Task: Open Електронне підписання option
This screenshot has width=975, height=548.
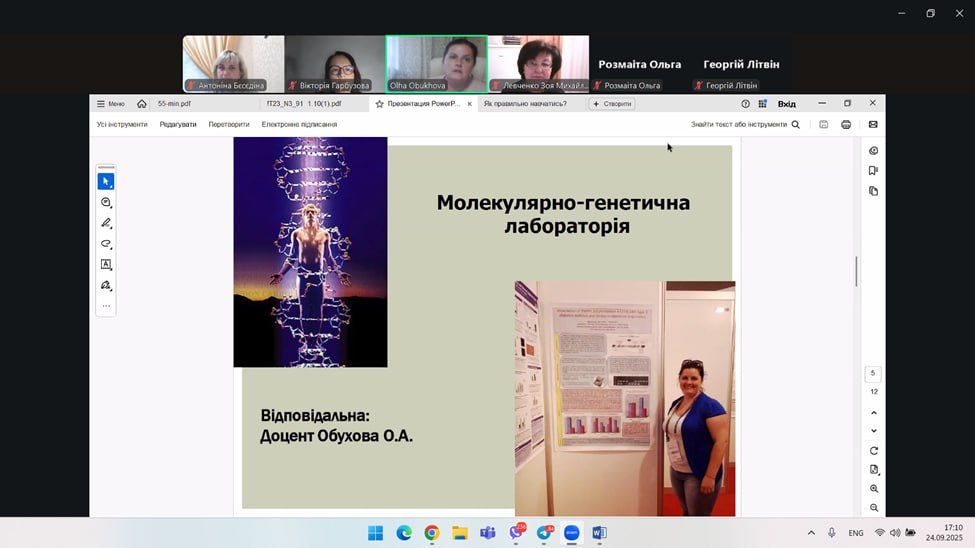Action: coord(299,125)
